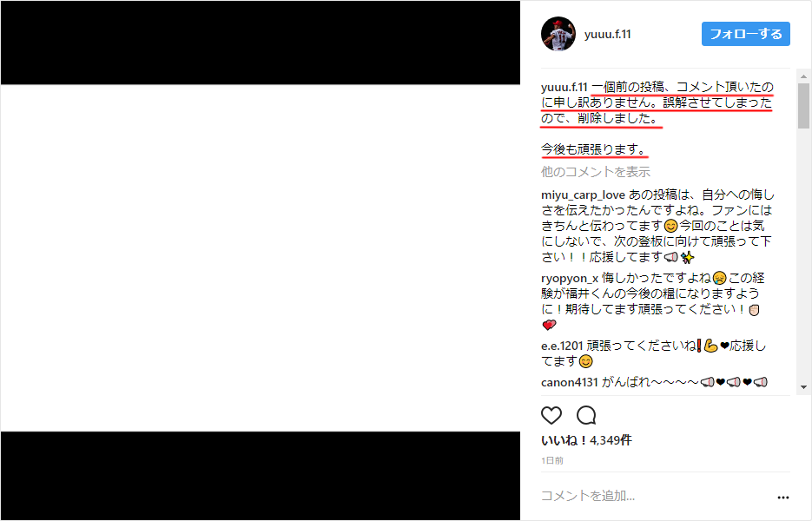812x521 pixels.
Task: Open the 1日前 post timestamp link
Action: (x=552, y=460)
